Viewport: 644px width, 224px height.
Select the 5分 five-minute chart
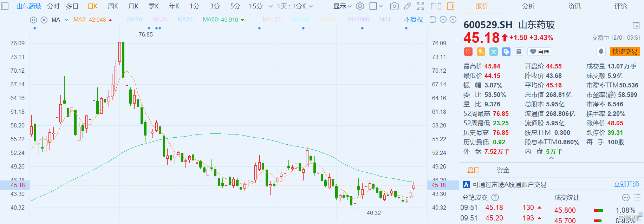tap(235, 6)
